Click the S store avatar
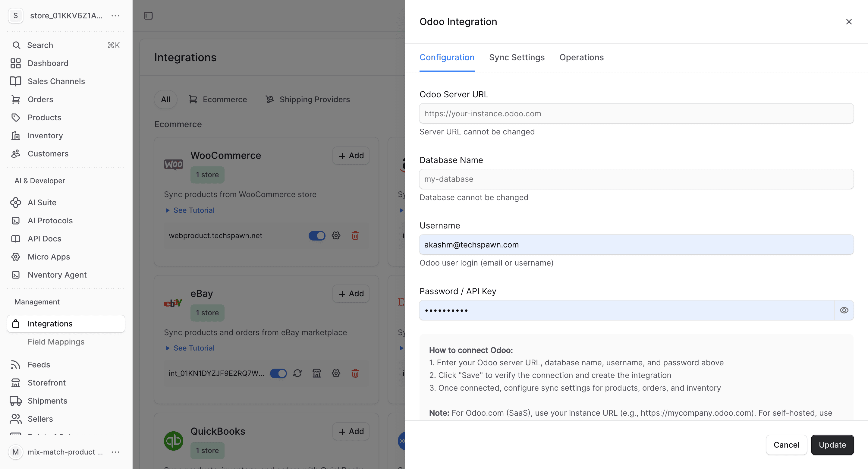 point(15,15)
